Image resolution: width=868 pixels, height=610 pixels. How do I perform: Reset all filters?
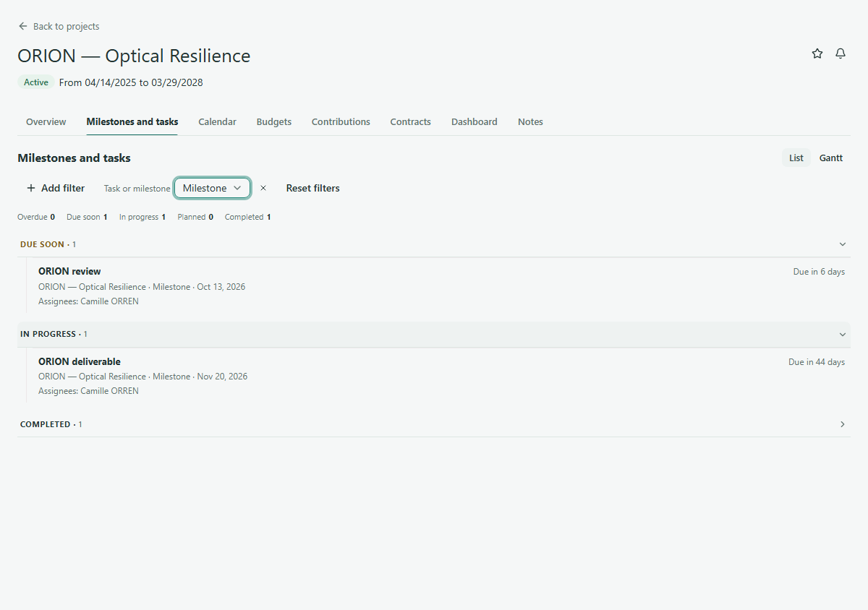pos(312,188)
